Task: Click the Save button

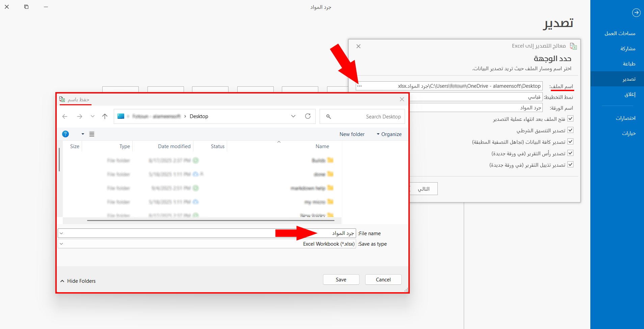Action: click(341, 280)
